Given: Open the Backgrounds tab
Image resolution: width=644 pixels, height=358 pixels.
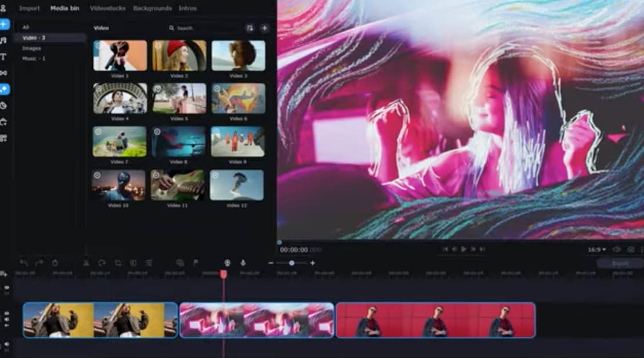Looking at the screenshot, I should (x=153, y=8).
